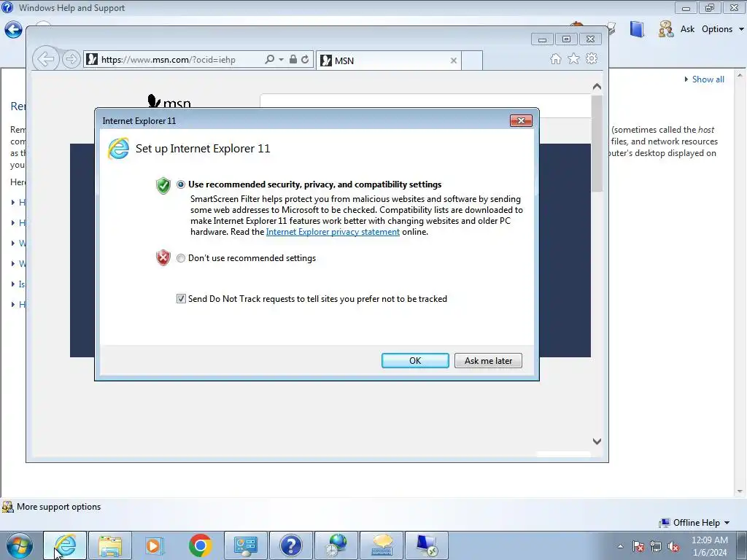Click the IE browser forward arrow button
This screenshot has width=747, height=560.
pos(71,59)
